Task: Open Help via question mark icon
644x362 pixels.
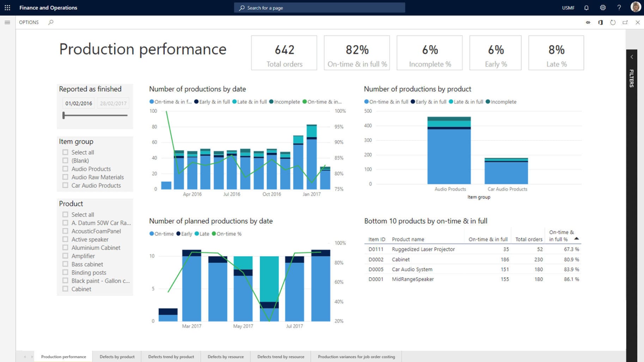Action: click(x=619, y=7)
